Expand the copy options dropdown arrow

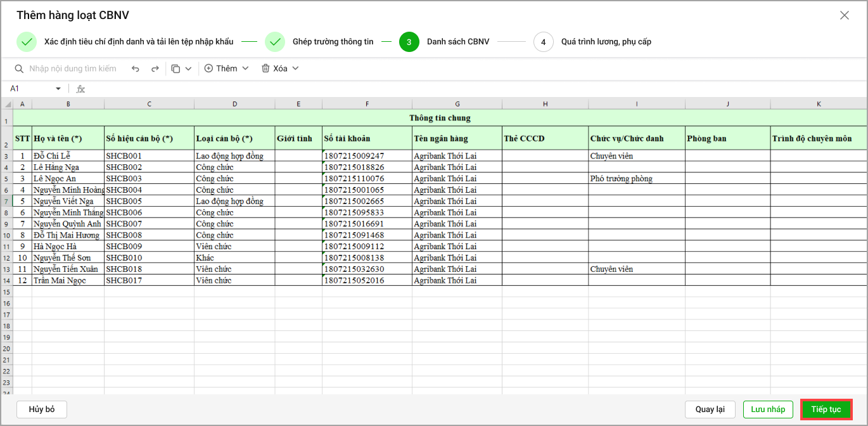coord(188,68)
